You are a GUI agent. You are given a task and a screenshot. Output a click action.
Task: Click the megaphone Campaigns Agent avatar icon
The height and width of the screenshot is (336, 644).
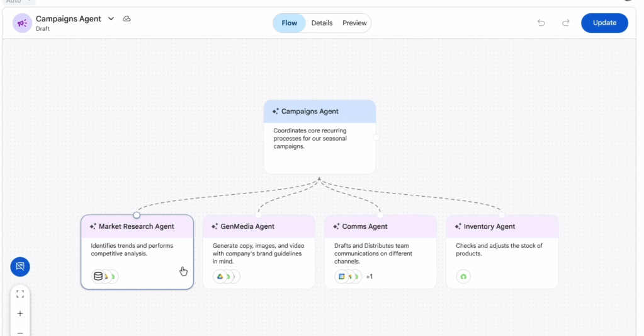(23, 23)
